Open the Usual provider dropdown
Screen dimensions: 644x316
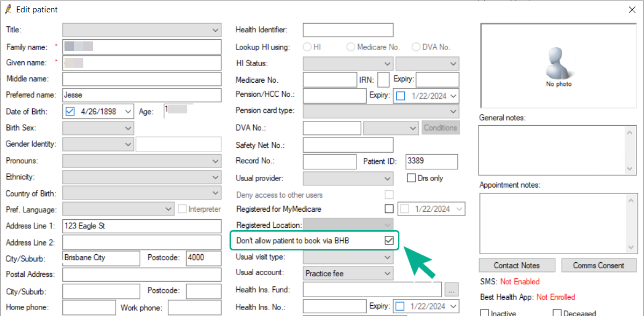[348, 178]
